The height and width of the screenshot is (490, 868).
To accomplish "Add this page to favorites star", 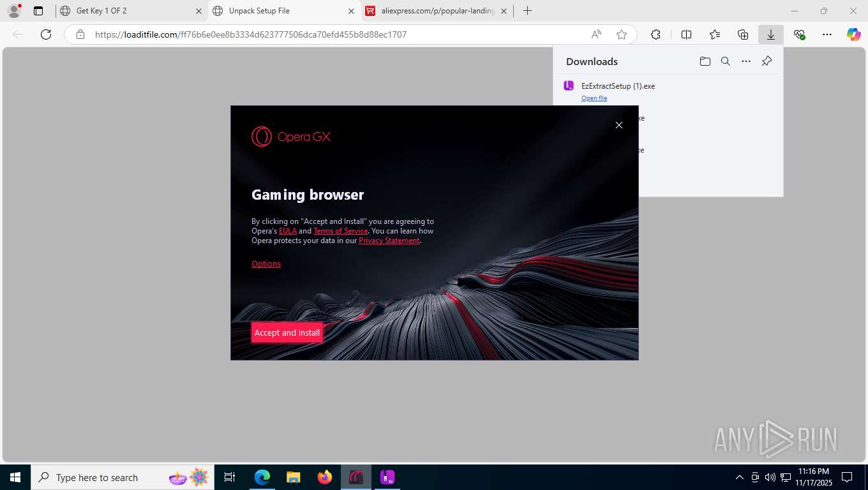I will (x=622, y=34).
